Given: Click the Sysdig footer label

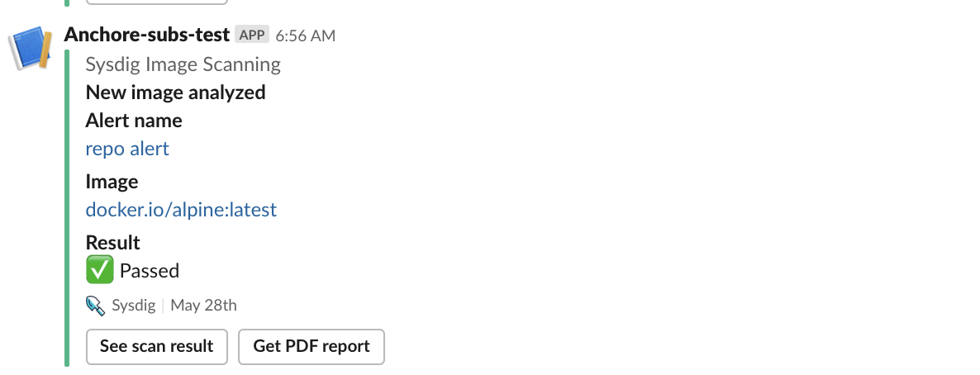Looking at the screenshot, I should point(134,306).
